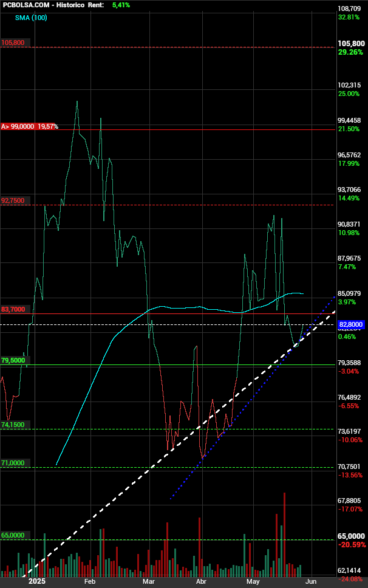Click the -10.06% axis percentage
The width and height of the screenshot is (368, 588).
coord(350,440)
